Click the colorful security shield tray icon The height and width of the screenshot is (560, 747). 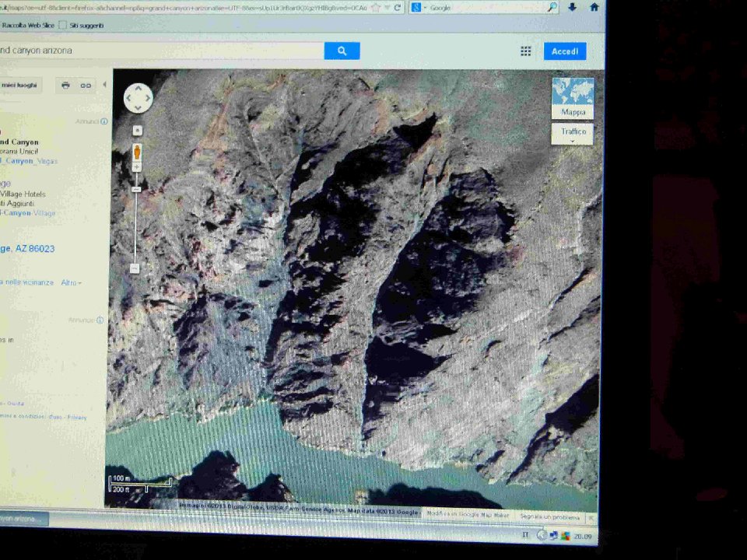coord(565,536)
